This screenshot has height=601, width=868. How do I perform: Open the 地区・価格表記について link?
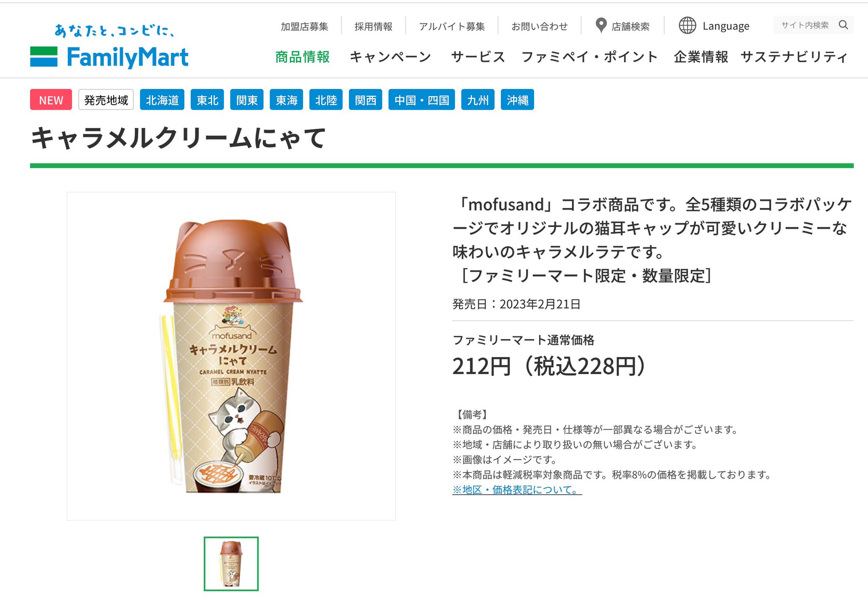[x=517, y=490]
